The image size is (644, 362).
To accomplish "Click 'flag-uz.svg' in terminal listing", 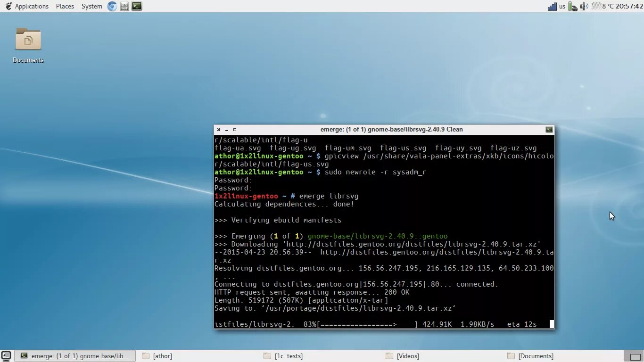I will (513, 148).
